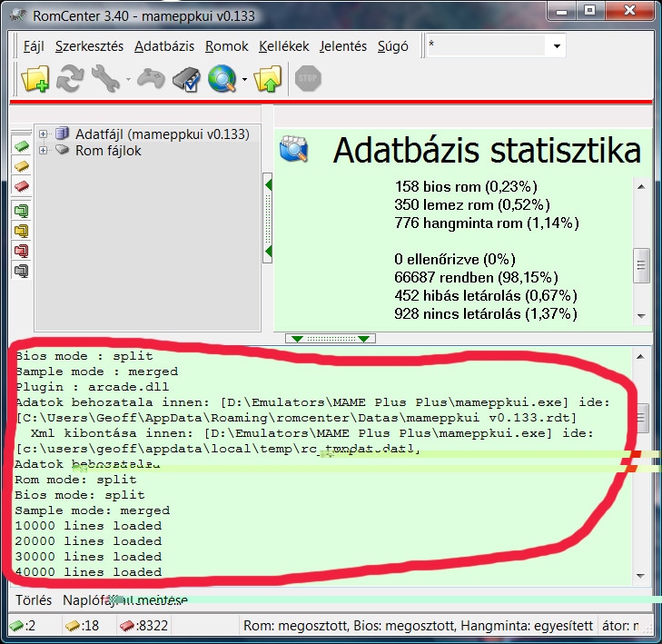Collapse log panel with left green down arrow
Screen dimensions: 662x644
pos(298,339)
